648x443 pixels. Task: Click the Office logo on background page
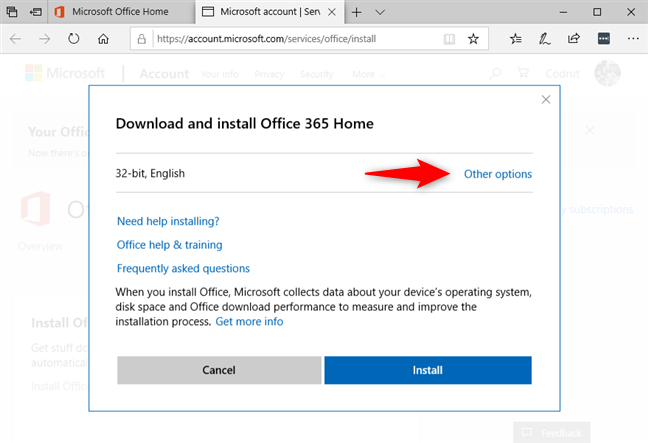click(x=36, y=208)
